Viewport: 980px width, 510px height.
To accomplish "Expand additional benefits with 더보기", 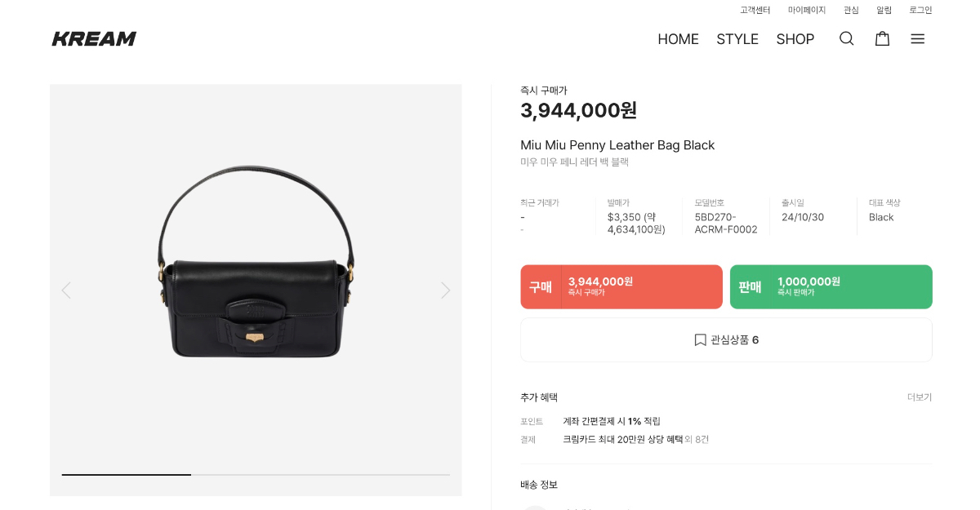I will (x=919, y=397).
